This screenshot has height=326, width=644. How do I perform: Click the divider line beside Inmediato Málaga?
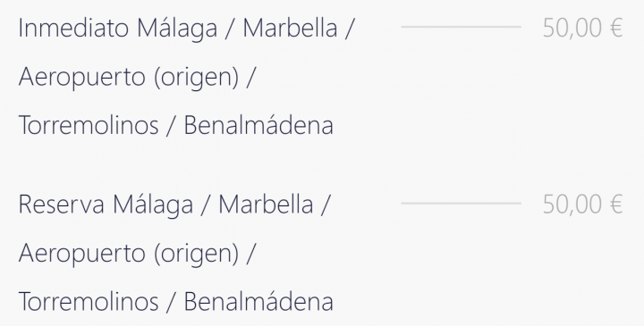point(462,27)
